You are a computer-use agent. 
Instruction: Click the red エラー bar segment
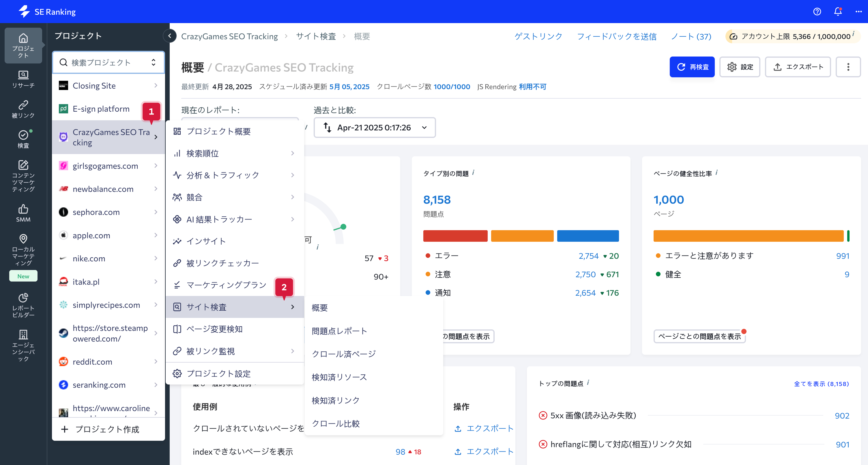coord(455,236)
